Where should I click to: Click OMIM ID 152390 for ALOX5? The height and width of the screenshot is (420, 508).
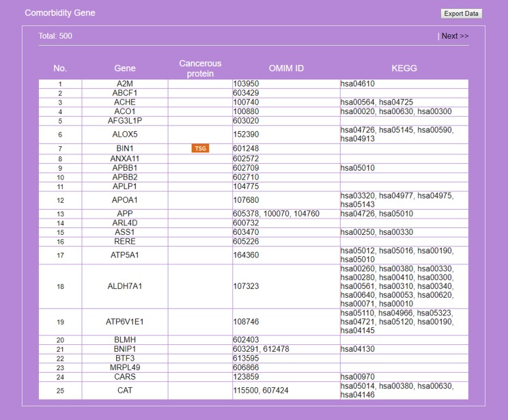click(x=246, y=134)
